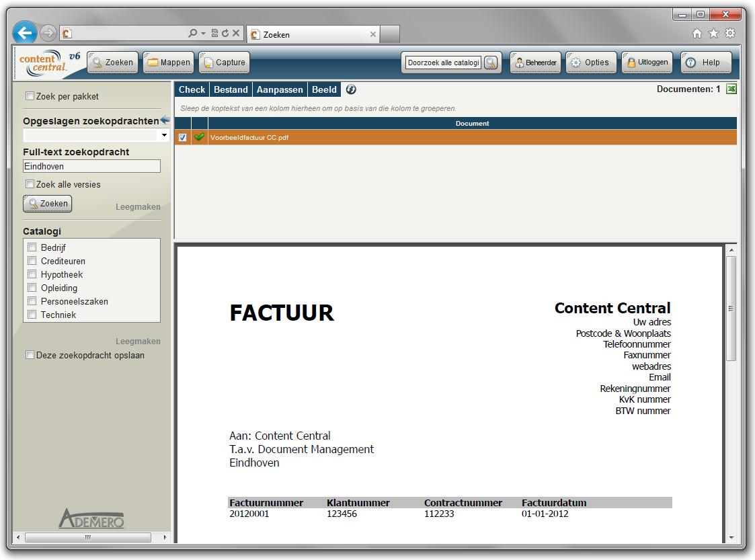Select the Voorbeeldfactuur CC.pdf document row
Viewport: 755px width, 560px height.
click(456, 137)
